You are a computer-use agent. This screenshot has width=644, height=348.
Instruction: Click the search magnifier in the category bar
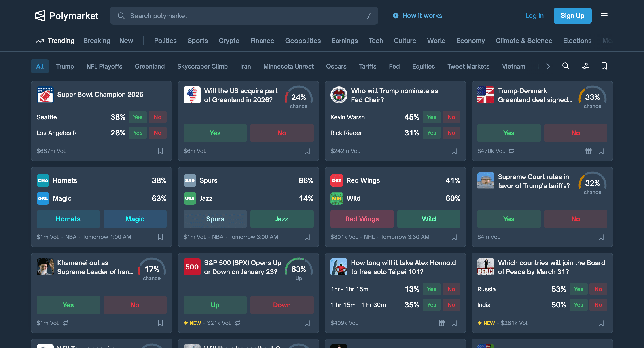566,66
